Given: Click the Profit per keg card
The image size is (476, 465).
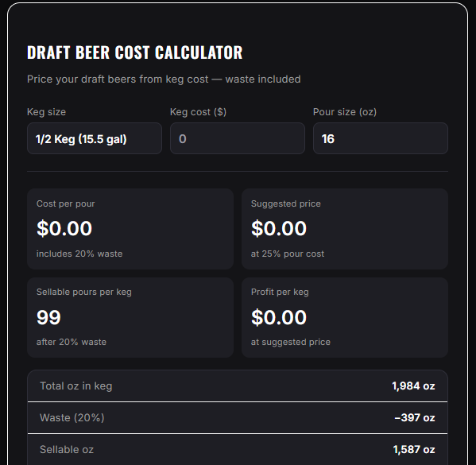Looking at the screenshot, I should click(345, 317).
